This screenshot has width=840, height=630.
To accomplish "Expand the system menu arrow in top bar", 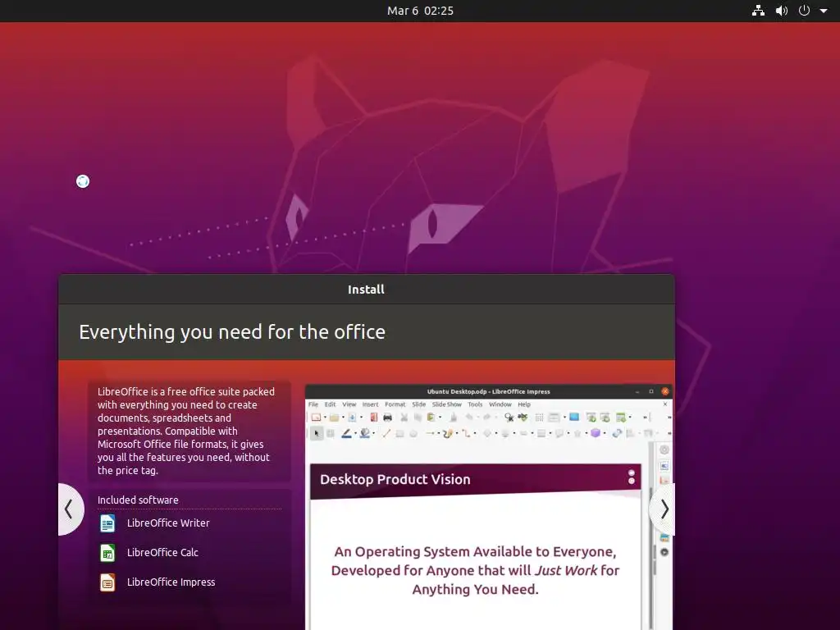I will tap(824, 11).
